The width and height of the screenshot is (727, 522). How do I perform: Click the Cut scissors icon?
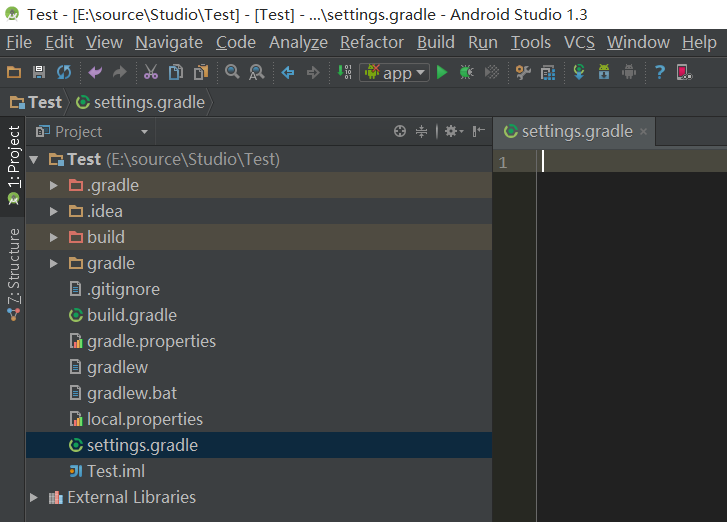pos(151,72)
